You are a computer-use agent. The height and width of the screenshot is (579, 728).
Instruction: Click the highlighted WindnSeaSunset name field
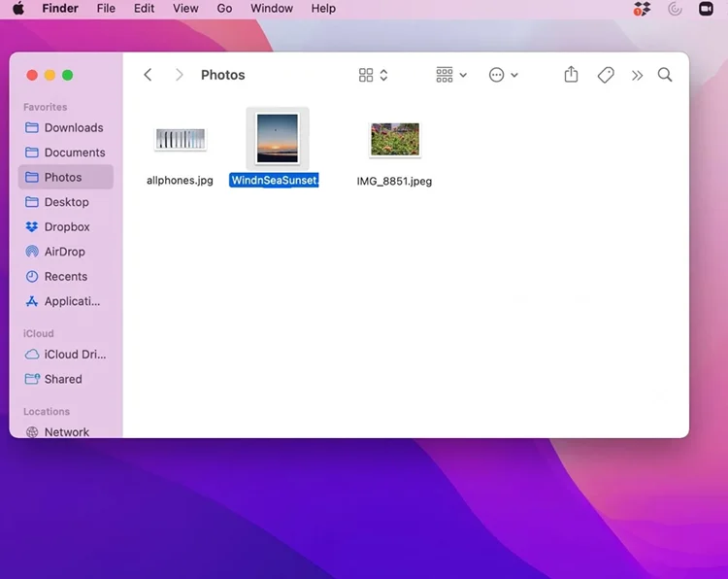coord(274,181)
